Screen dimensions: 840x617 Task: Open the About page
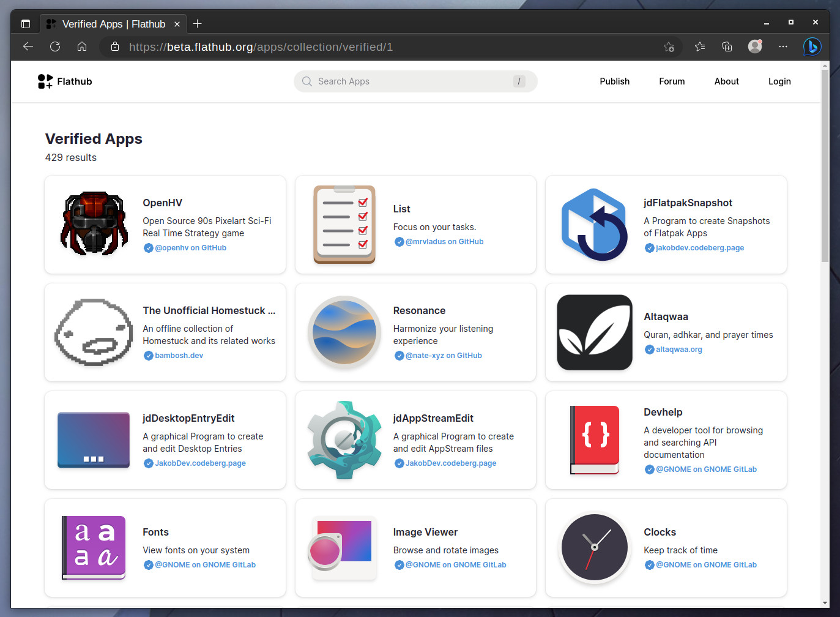[x=726, y=81]
